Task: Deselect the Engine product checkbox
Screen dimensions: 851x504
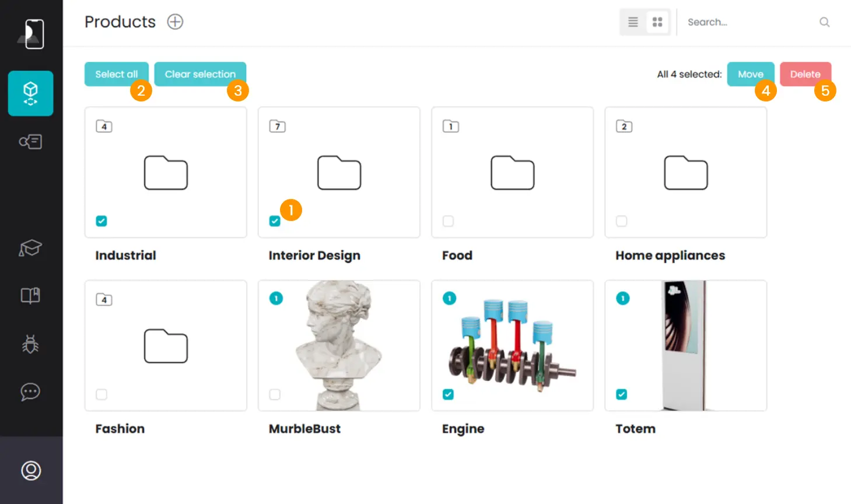Action: click(447, 394)
